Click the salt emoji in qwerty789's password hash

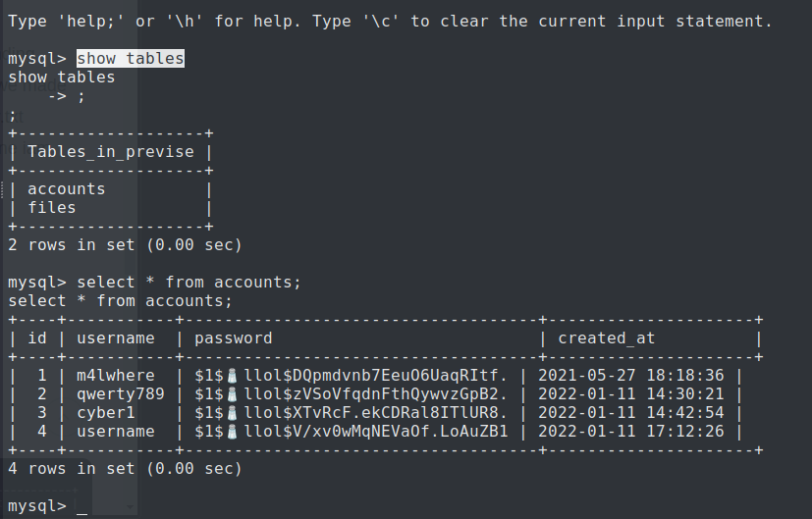pyautogui.click(x=233, y=394)
